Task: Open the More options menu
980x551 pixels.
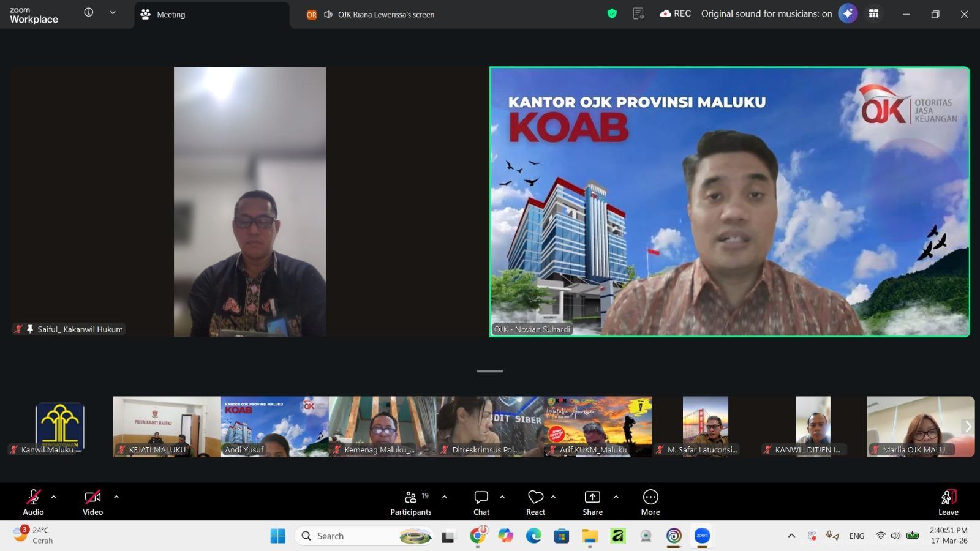Action: (650, 502)
